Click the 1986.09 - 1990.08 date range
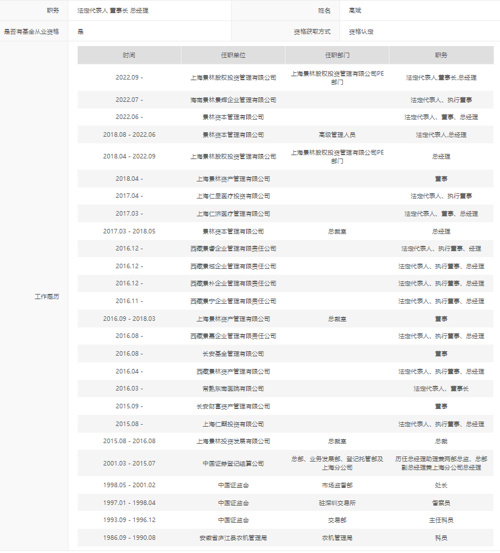 coord(129,538)
